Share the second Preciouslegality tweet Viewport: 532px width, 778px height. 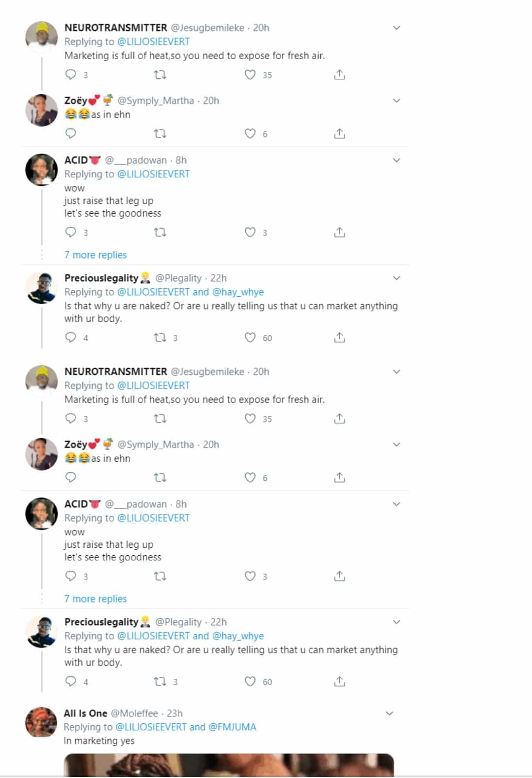point(339,682)
